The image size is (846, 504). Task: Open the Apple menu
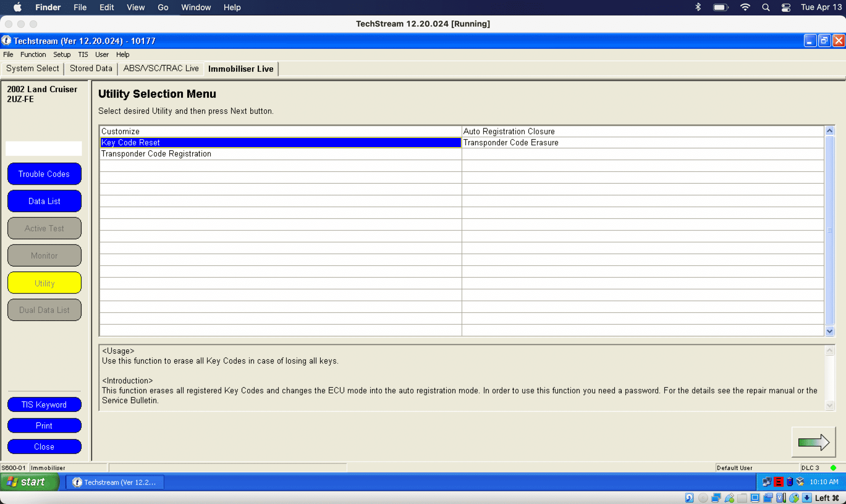click(18, 7)
